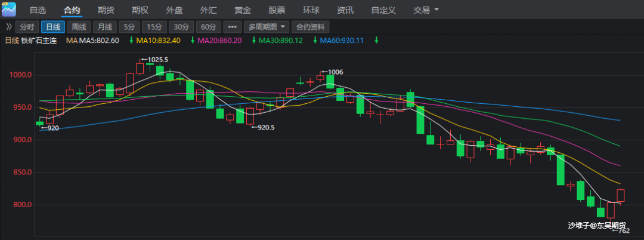This screenshot has height=240, width=644.
Task: Click green down arrow after MA5
Action: click(x=131, y=40)
